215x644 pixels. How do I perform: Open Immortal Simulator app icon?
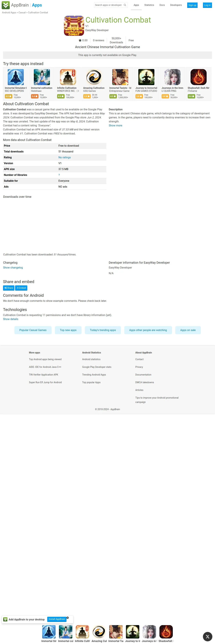(x=16, y=77)
